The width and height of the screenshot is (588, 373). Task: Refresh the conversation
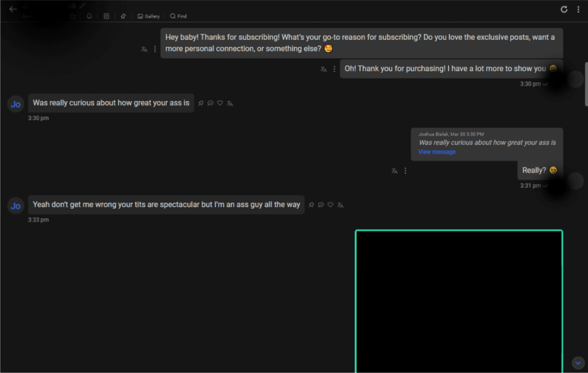[x=564, y=9]
